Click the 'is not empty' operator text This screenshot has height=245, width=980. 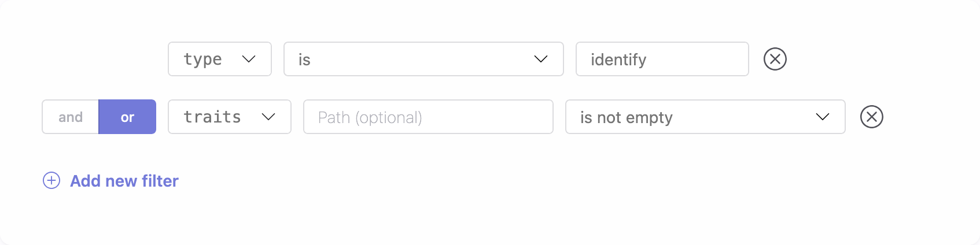(627, 117)
